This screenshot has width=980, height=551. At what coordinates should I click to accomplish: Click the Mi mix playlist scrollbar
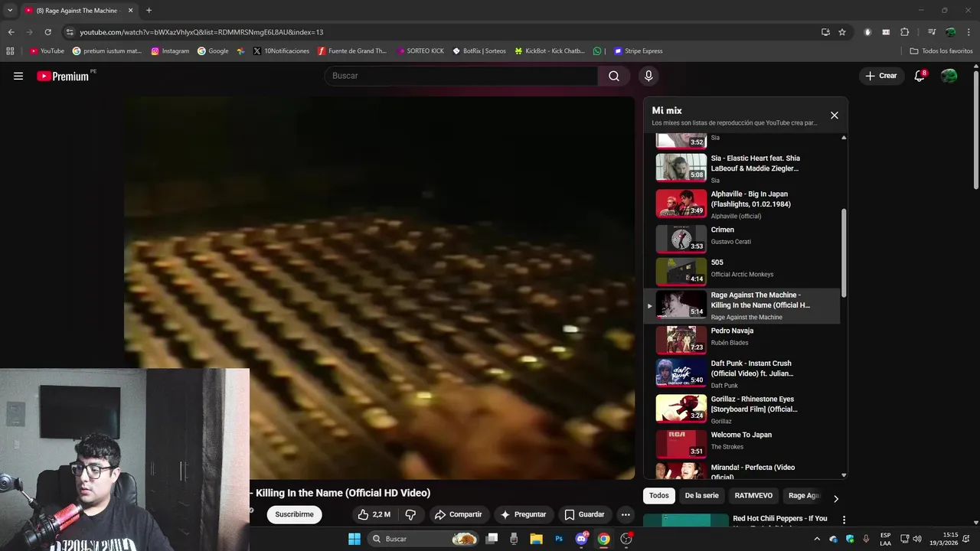pos(844,253)
